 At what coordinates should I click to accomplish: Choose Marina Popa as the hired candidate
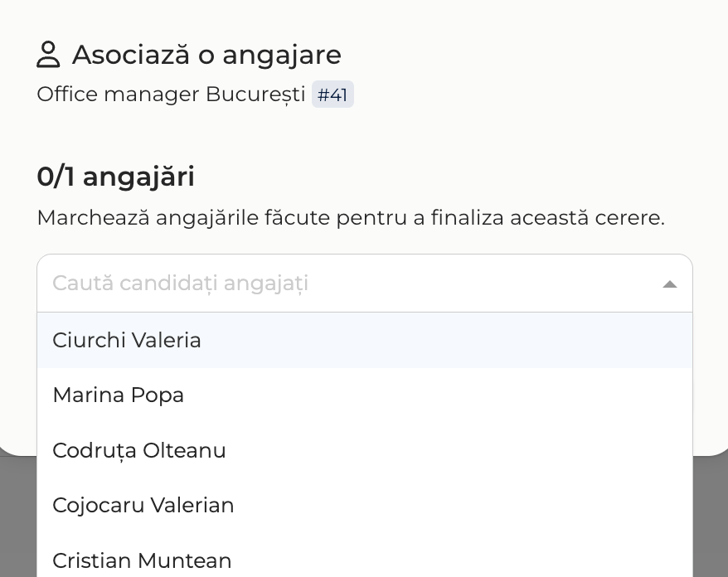point(365,395)
